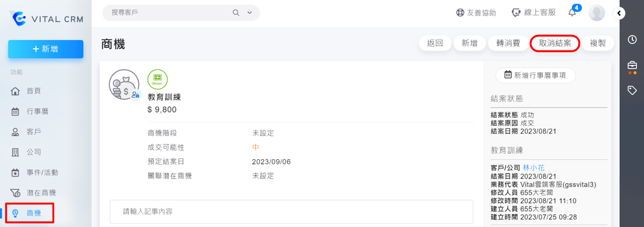Collapse the right side panel chevron
Screen dimensions: 644x227
tap(619, 13)
